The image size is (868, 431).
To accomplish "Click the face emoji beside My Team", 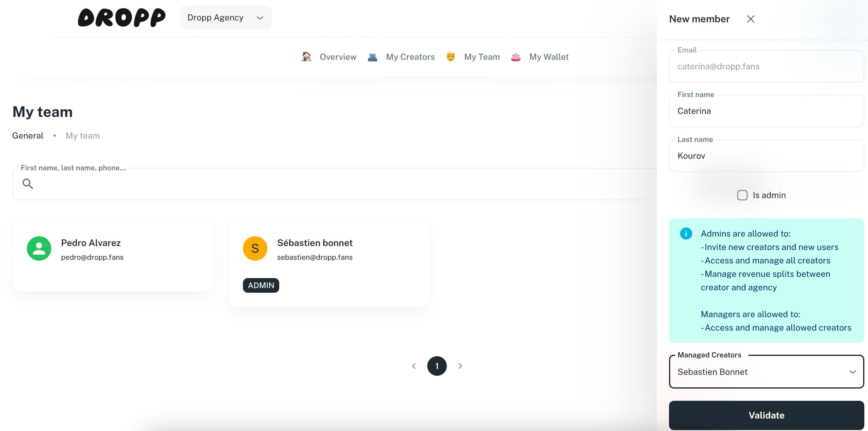I will (x=450, y=56).
